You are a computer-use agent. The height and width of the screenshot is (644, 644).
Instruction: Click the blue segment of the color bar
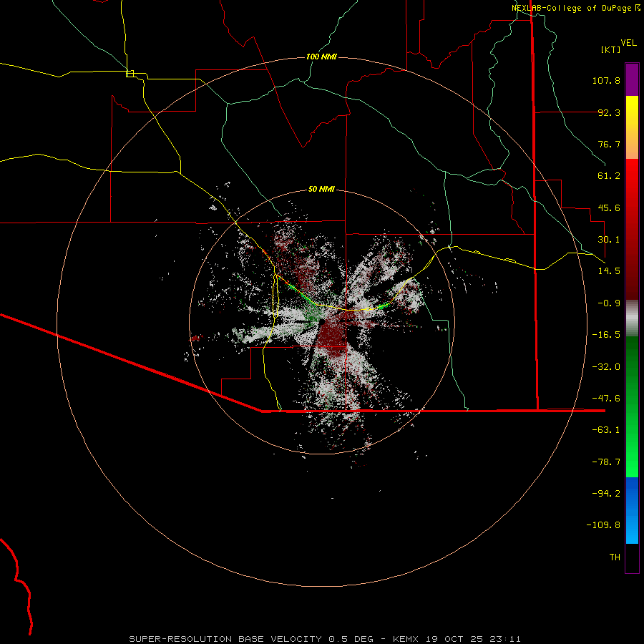[632, 510]
